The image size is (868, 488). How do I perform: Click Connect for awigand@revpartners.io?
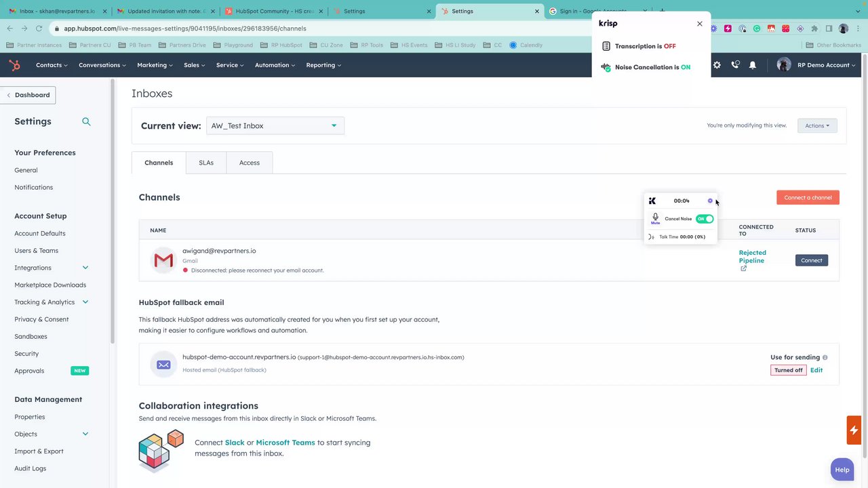[811, 260]
